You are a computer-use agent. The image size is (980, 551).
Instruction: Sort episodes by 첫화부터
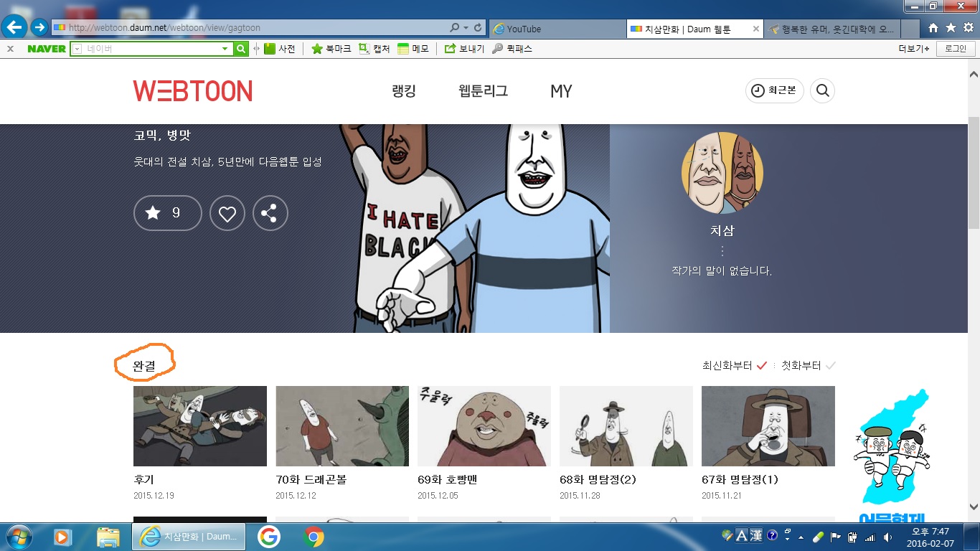(x=809, y=365)
